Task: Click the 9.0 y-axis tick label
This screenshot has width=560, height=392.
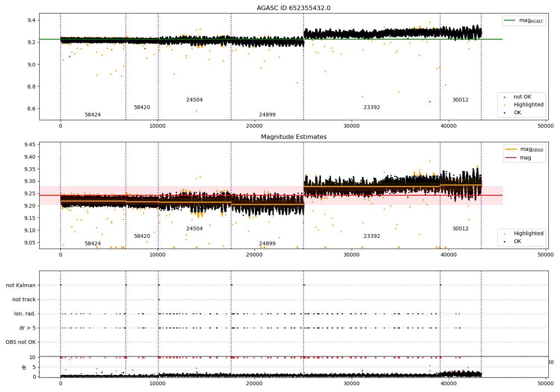Action: (x=32, y=65)
